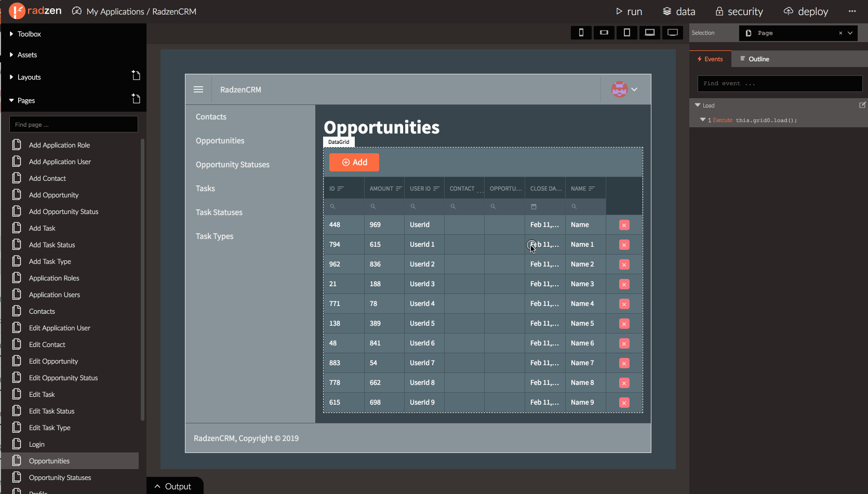The image size is (868, 494).
Task: Sort by the NAME column header
Action: (585, 189)
